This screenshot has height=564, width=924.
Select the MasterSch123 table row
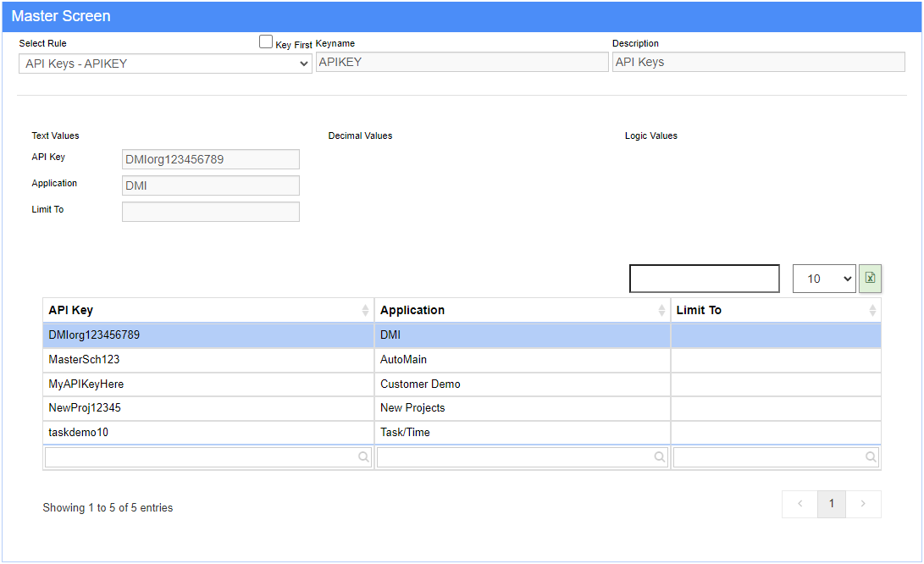207,360
